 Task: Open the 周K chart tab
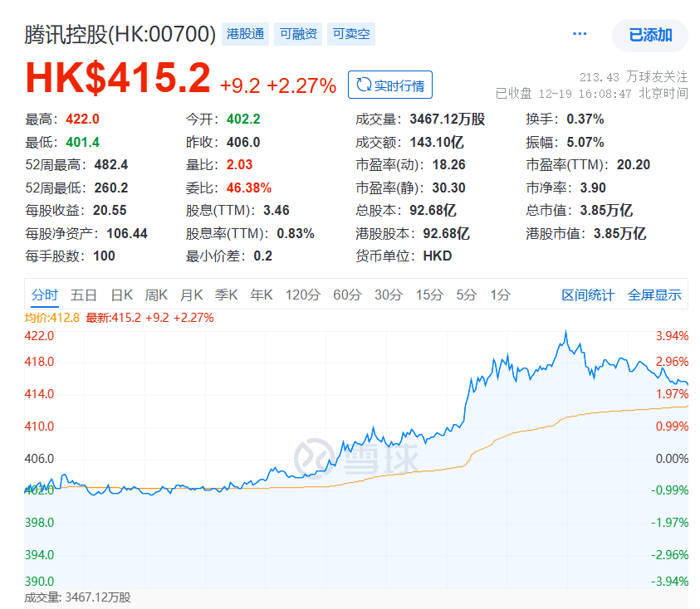click(156, 295)
